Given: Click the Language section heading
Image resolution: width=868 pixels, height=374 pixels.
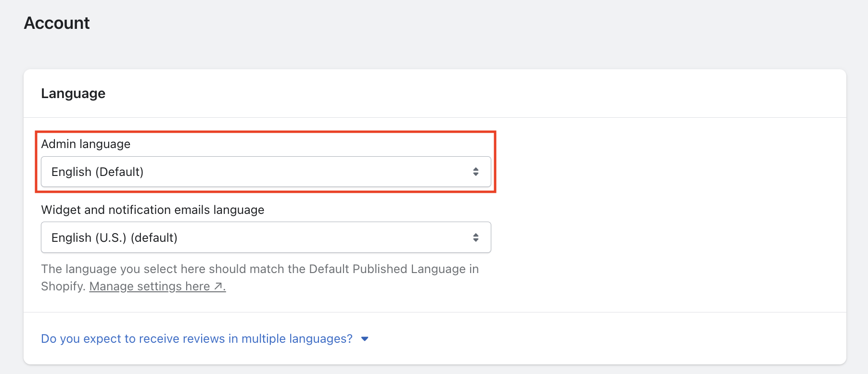Looking at the screenshot, I should [x=73, y=93].
